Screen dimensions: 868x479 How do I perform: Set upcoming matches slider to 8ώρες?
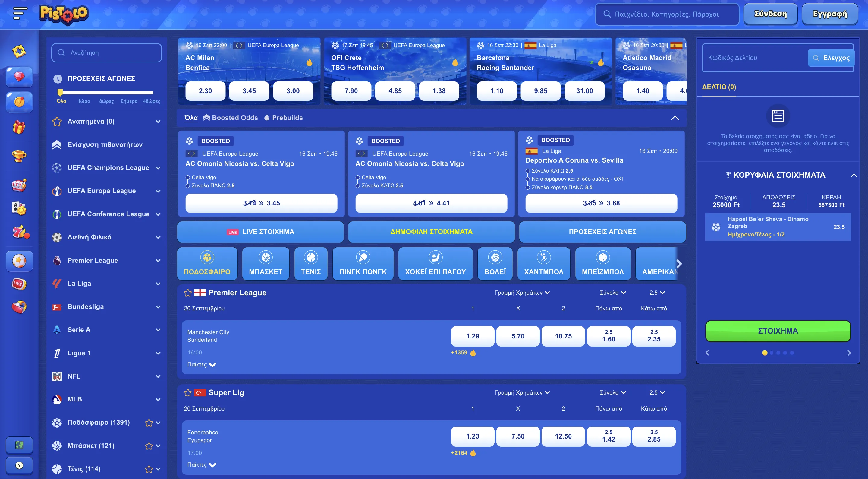(106, 101)
